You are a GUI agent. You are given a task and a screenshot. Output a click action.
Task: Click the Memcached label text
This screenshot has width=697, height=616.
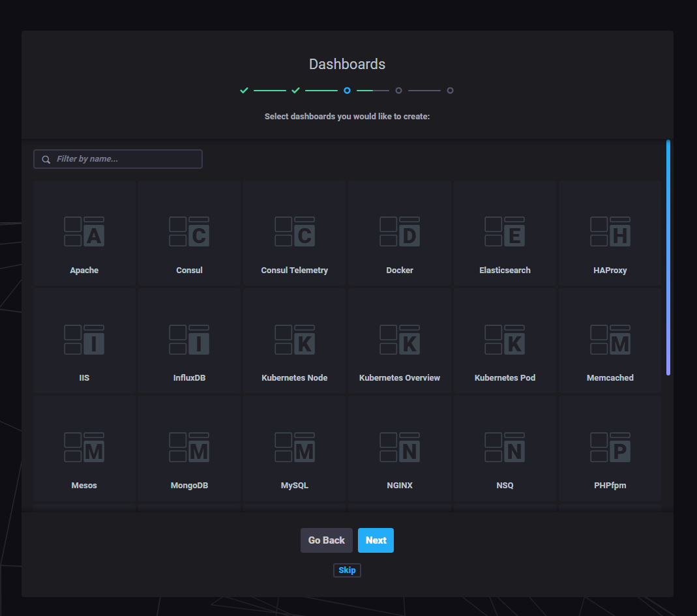pos(610,378)
